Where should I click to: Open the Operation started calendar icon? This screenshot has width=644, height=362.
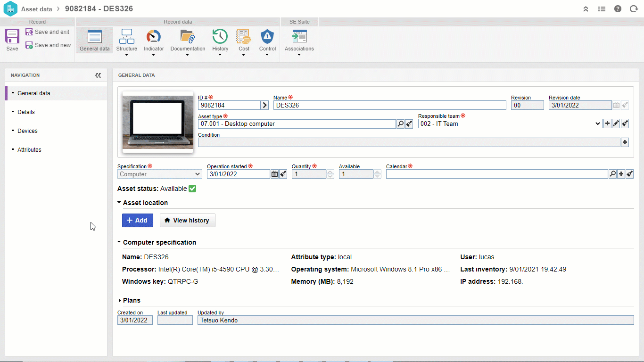[x=274, y=174]
